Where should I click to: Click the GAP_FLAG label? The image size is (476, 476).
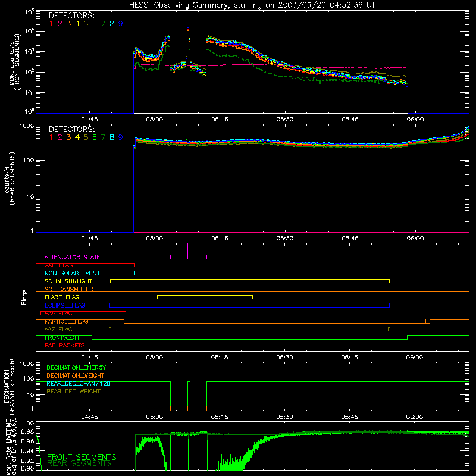(58, 265)
